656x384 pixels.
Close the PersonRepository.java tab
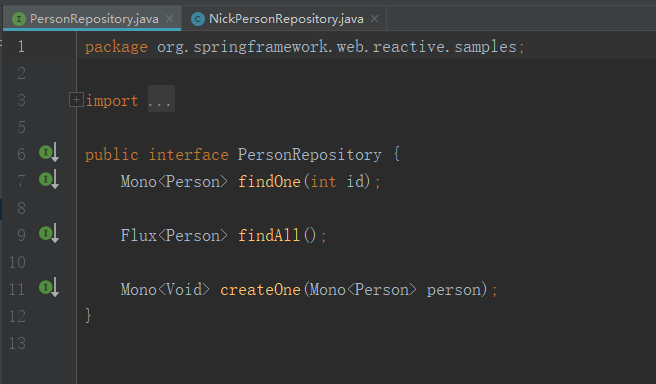click(169, 19)
